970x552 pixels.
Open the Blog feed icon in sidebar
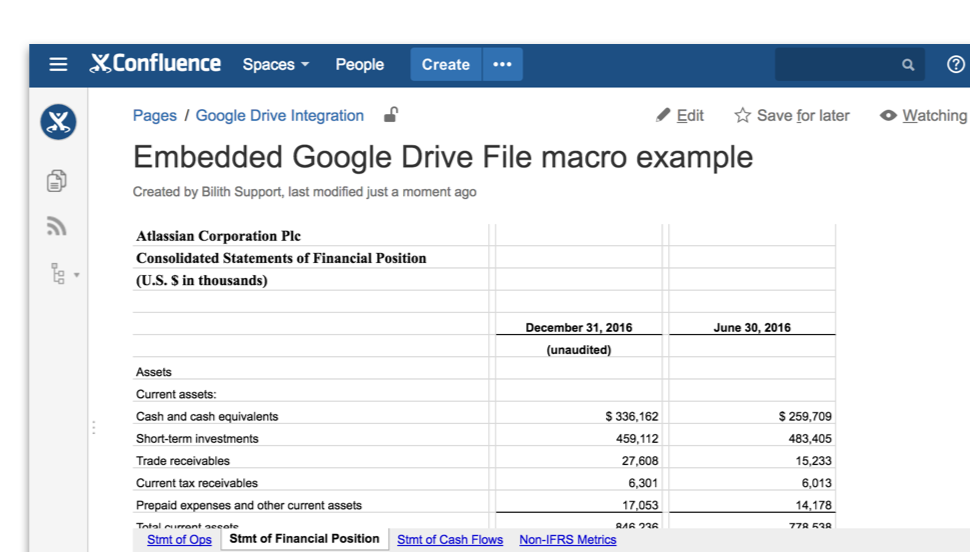click(x=57, y=227)
